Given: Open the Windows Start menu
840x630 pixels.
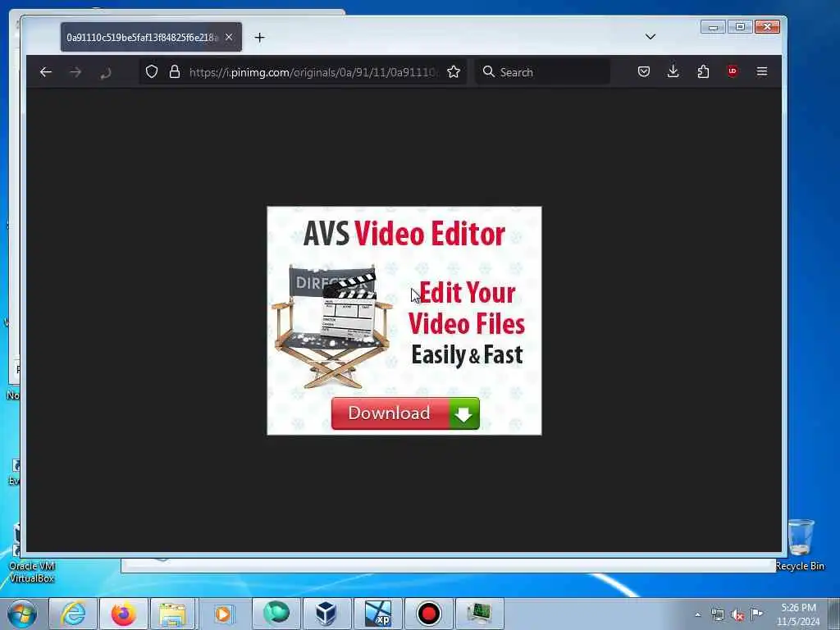Looking at the screenshot, I should [x=22, y=614].
